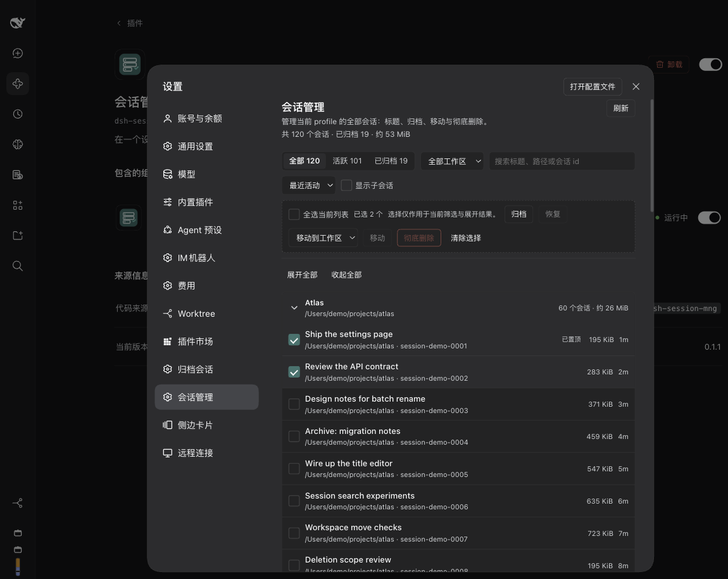Click 收起全部 to collapse groups

tap(346, 275)
